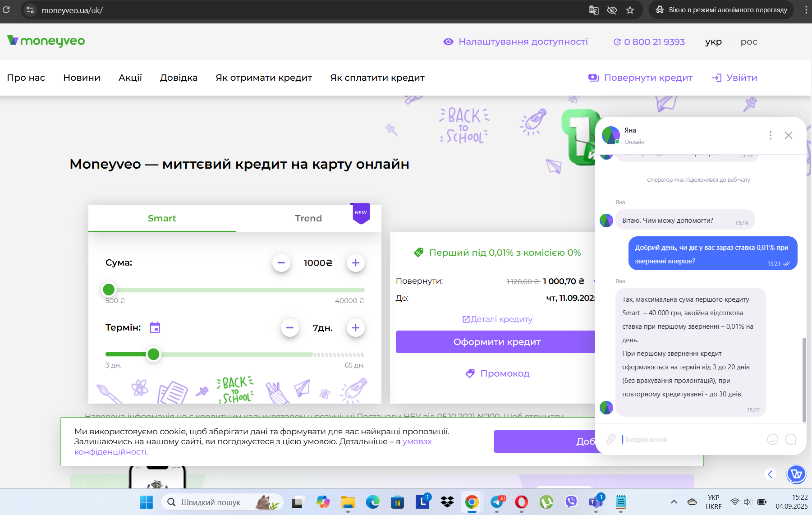Click the chat scrollbar

[x=804, y=380]
